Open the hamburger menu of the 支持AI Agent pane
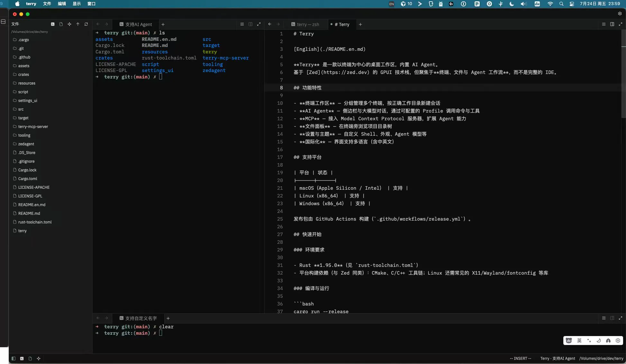Image resolution: width=626 pixels, height=364 pixels. (x=242, y=24)
